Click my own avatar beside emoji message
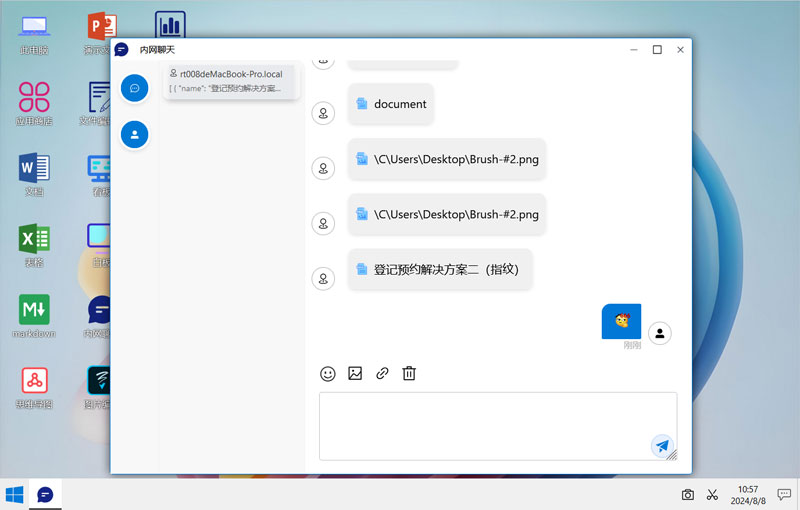This screenshot has width=800, height=510. tap(660, 334)
